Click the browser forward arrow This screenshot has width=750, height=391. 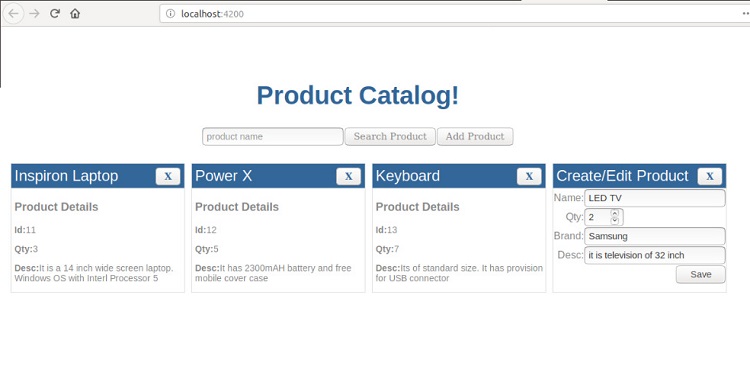coord(34,13)
